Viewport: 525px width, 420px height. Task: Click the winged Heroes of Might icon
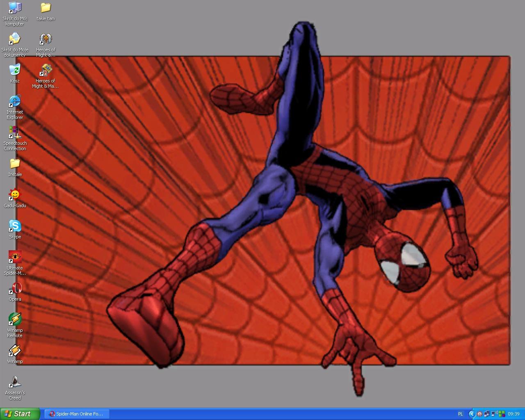(46, 39)
